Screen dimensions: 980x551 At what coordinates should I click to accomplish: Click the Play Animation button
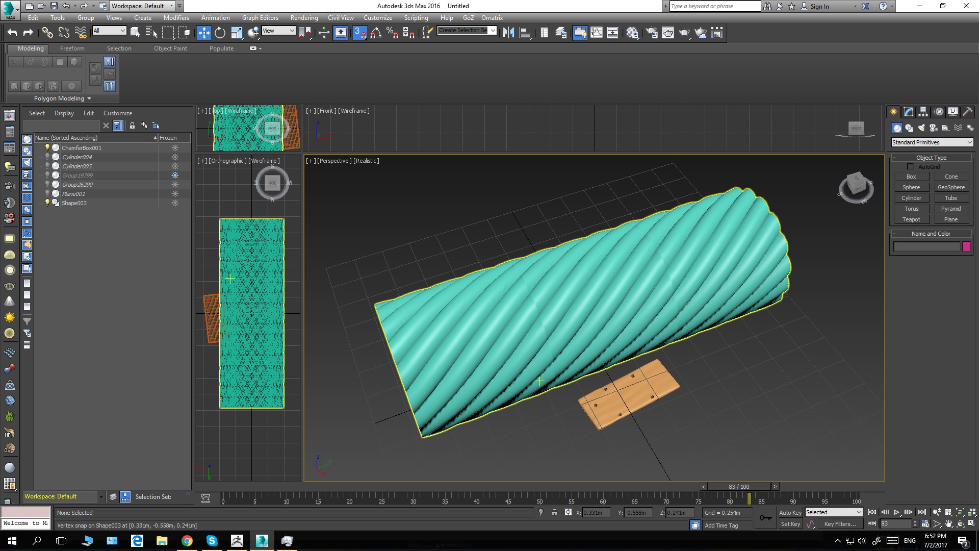(897, 512)
